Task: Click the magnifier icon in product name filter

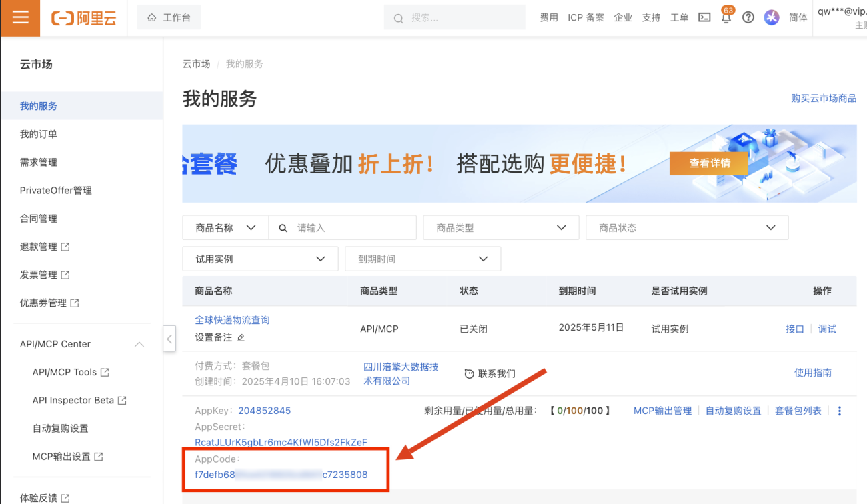Action: [283, 228]
